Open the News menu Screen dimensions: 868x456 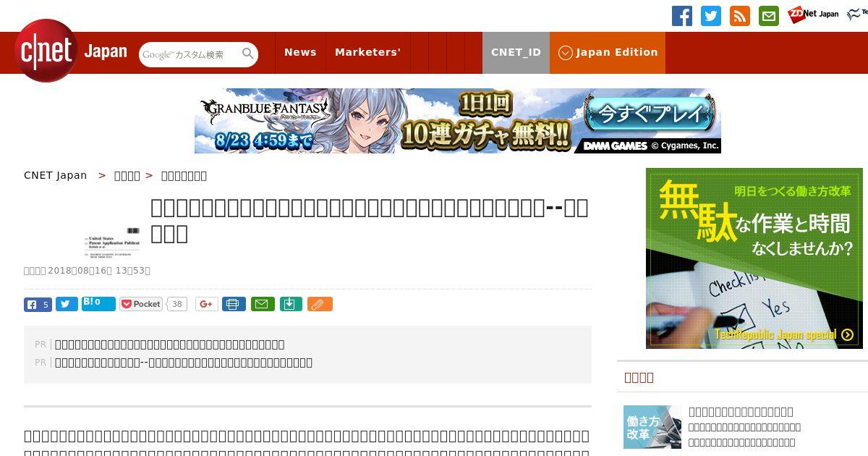click(300, 52)
